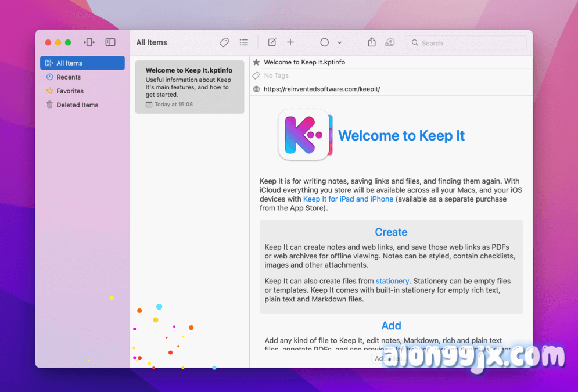Image resolution: width=578 pixels, height=392 pixels.
Task: Toggle the sidebar visibility icon
Action: (x=110, y=42)
